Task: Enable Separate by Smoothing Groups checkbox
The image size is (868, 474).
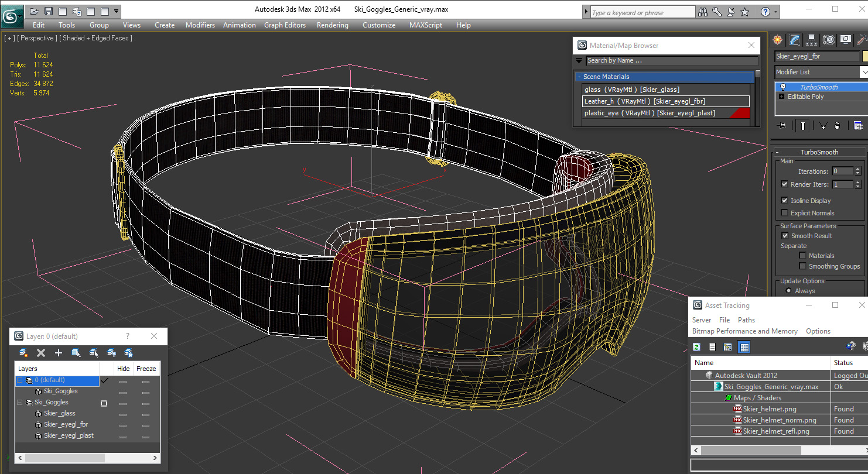Action: tap(802, 266)
